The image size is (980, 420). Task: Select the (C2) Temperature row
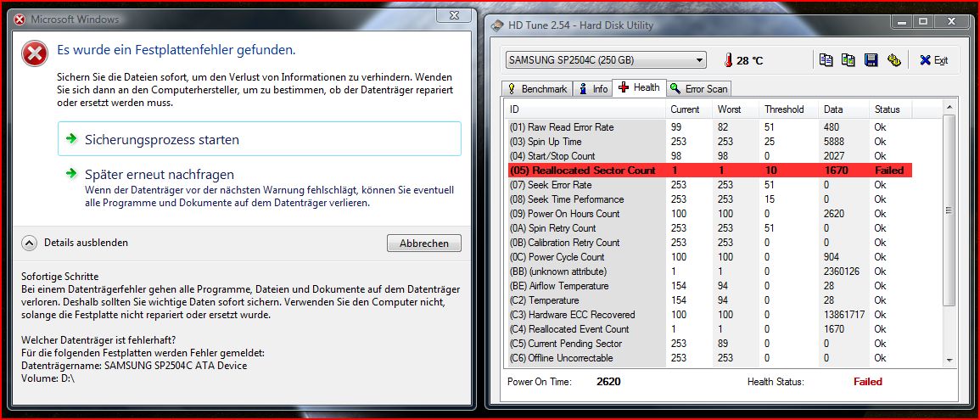coord(708,300)
